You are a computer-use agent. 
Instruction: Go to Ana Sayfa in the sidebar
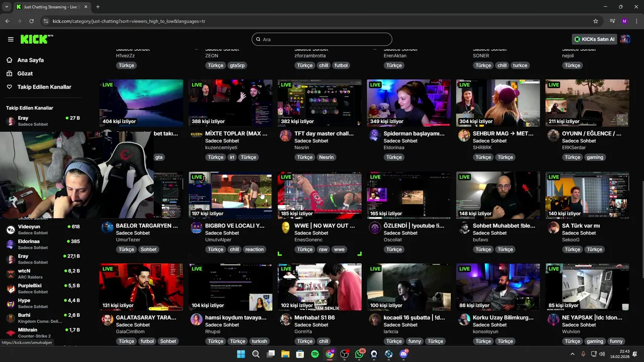(30, 60)
